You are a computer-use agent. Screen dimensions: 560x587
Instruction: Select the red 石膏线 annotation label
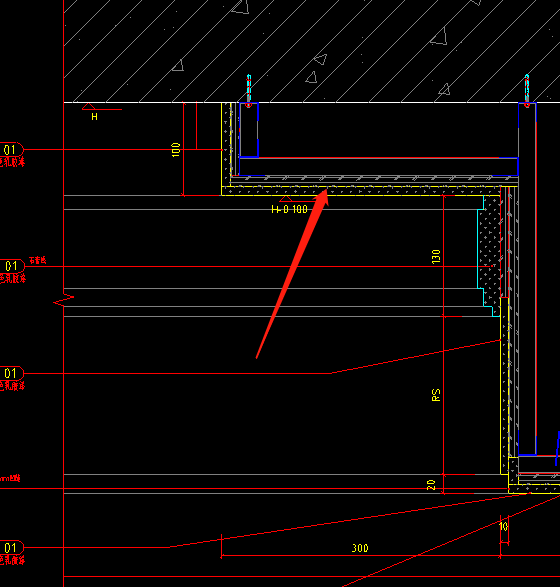(38, 260)
